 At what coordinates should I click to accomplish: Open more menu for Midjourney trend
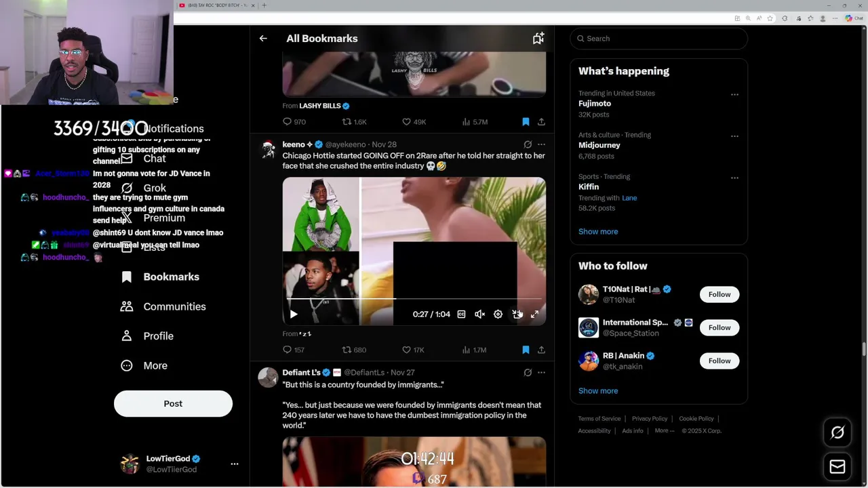(x=734, y=136)
